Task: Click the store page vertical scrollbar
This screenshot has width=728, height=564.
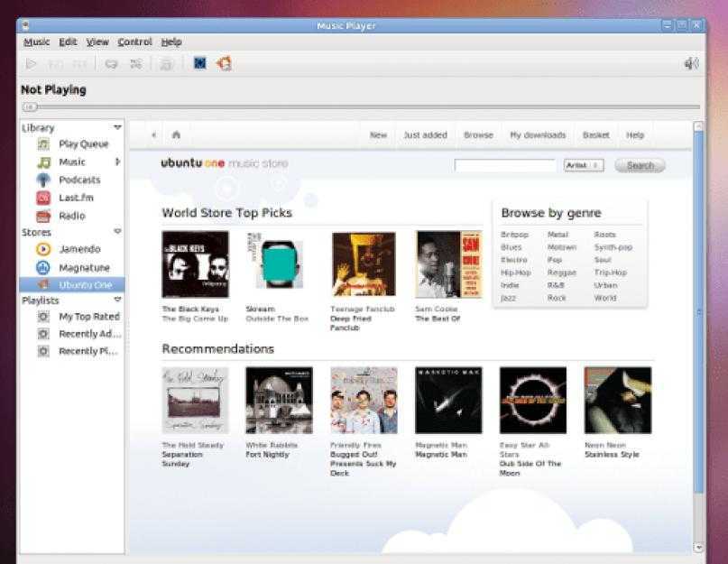Action: coord(698,311)
